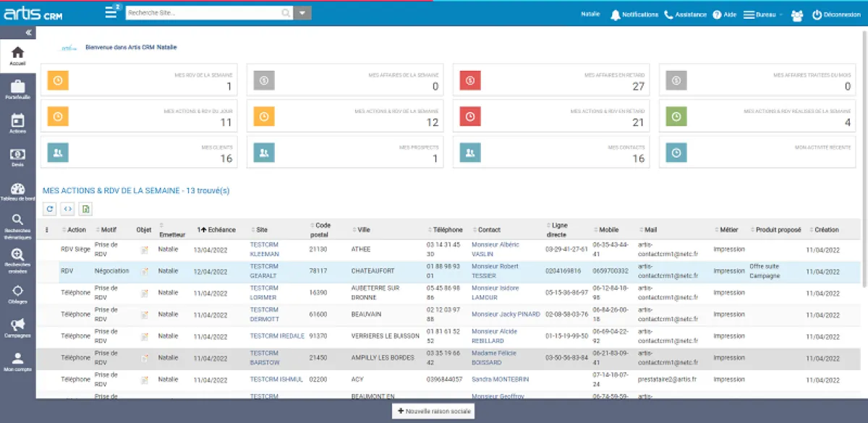Screen dimensions: 868x423
Task: Go to Devis in the sidebar
Action: click(x=17, y=156)
